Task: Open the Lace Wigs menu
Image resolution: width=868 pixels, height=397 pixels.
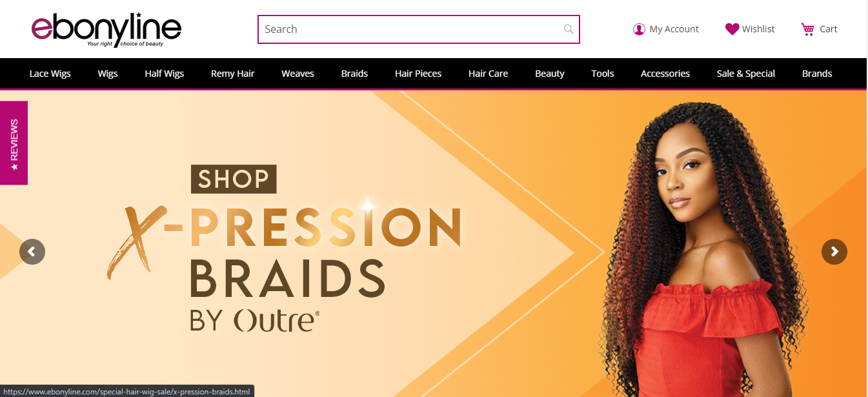Action: (50, 74)
